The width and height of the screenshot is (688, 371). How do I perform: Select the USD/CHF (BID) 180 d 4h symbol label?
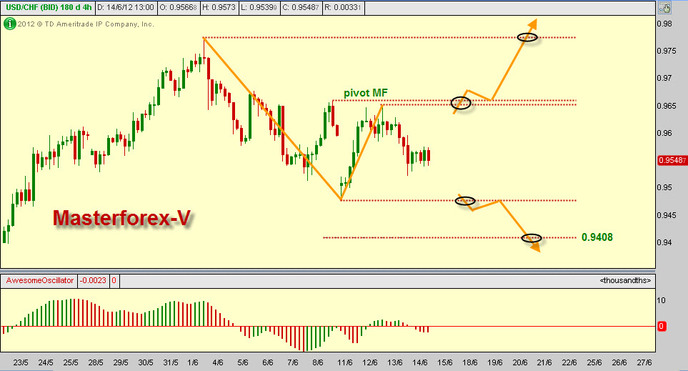(x=47, y=7)
